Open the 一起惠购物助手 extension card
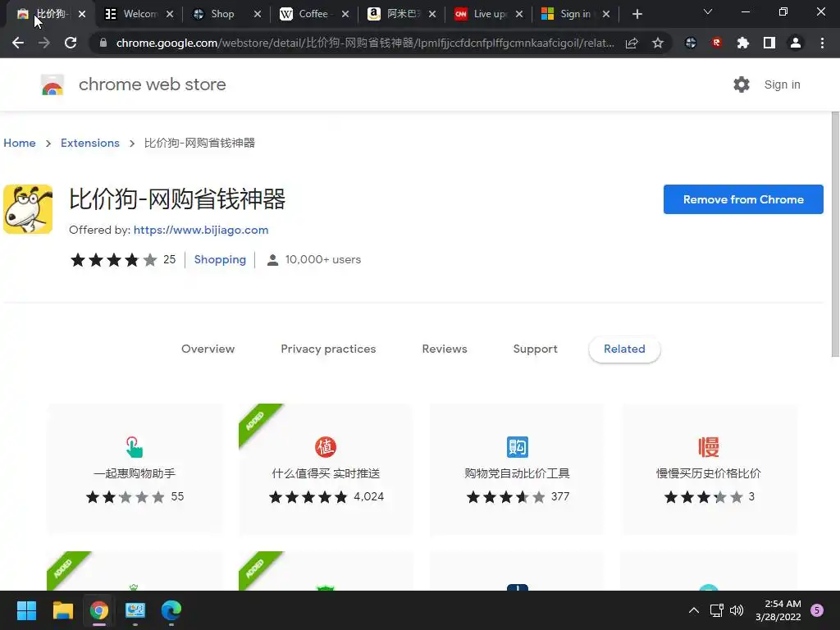 135,468
